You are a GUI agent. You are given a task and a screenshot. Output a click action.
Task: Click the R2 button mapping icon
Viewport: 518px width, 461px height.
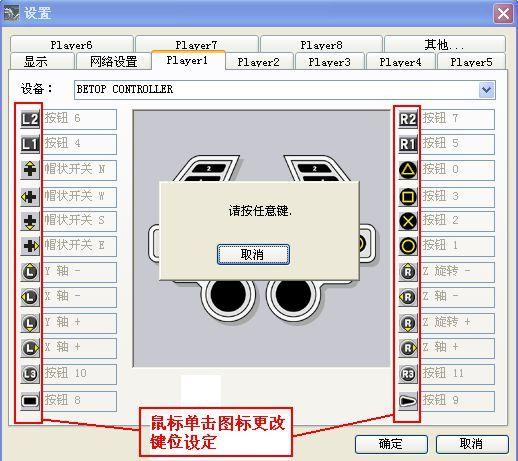point(408,119)
